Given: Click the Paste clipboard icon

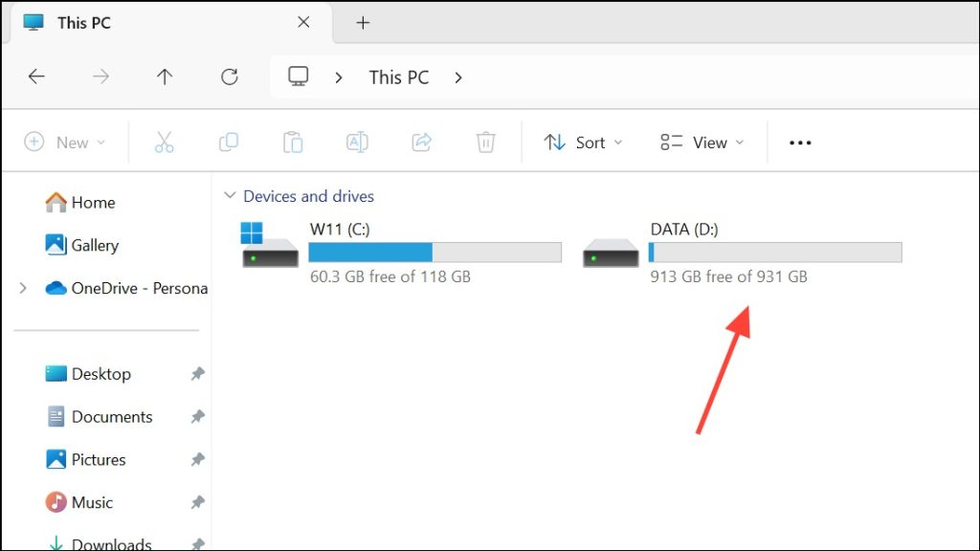Looking at the screenshot, I should [x=293, y=143].
